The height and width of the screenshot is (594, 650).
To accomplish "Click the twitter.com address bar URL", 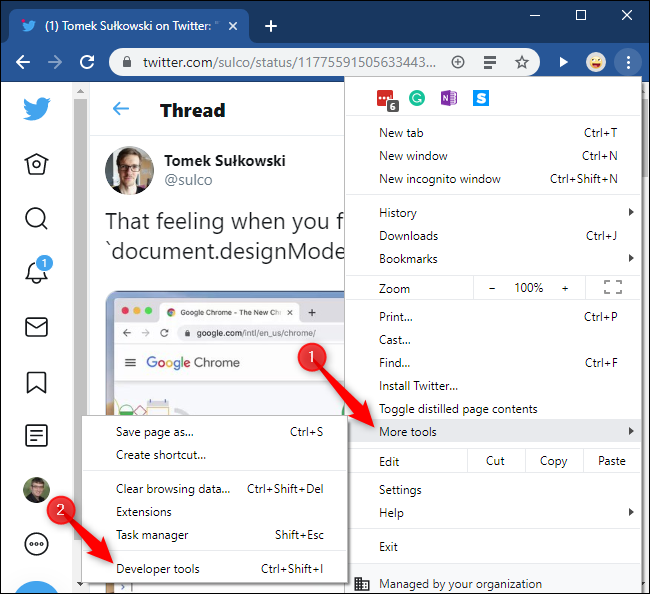I will [289, 62].
